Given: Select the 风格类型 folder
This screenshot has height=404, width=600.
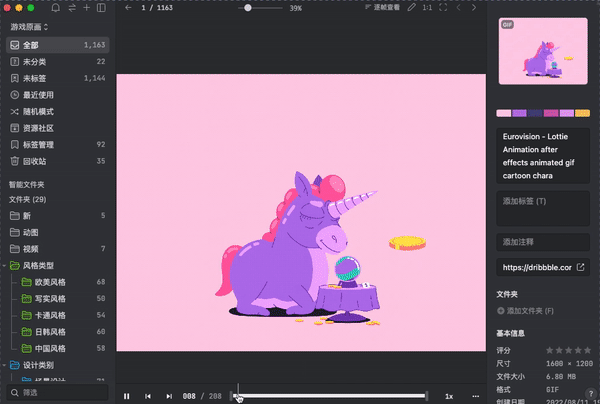Looking at the screenshot, I should tap(58, 266).
